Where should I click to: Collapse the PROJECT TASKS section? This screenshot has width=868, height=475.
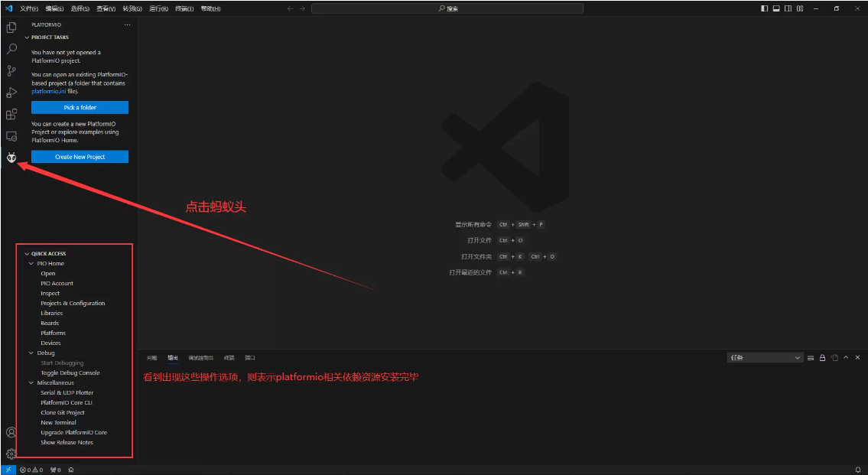click(x=27, y=37)
